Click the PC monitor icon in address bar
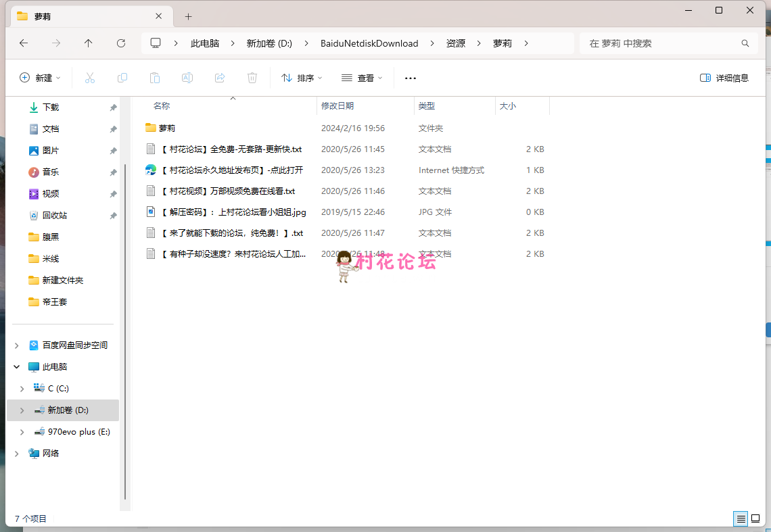The width and height of the screenshot is (771, 532). point(156,43)
